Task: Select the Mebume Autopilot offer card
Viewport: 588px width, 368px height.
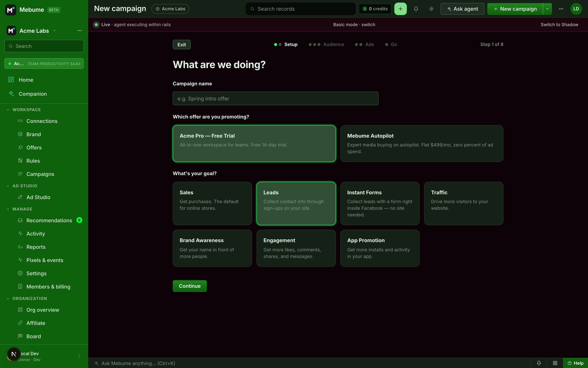Action: tap(422, 143)
